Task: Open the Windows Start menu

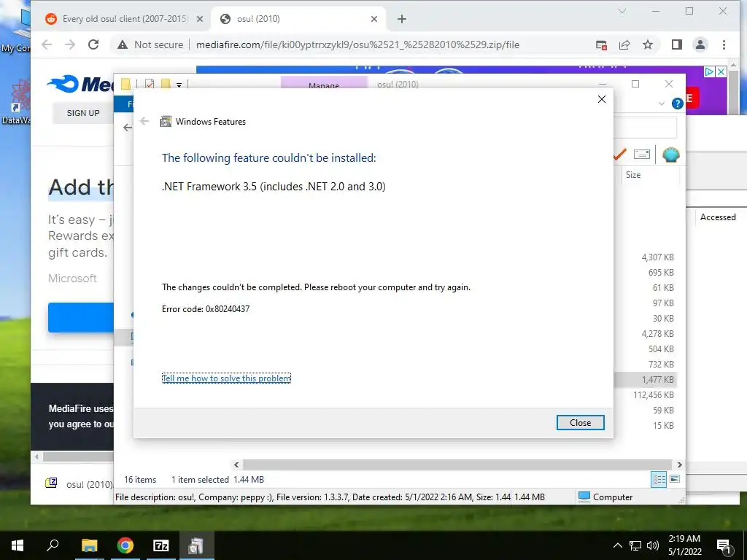Action: [x=18, y=545]
